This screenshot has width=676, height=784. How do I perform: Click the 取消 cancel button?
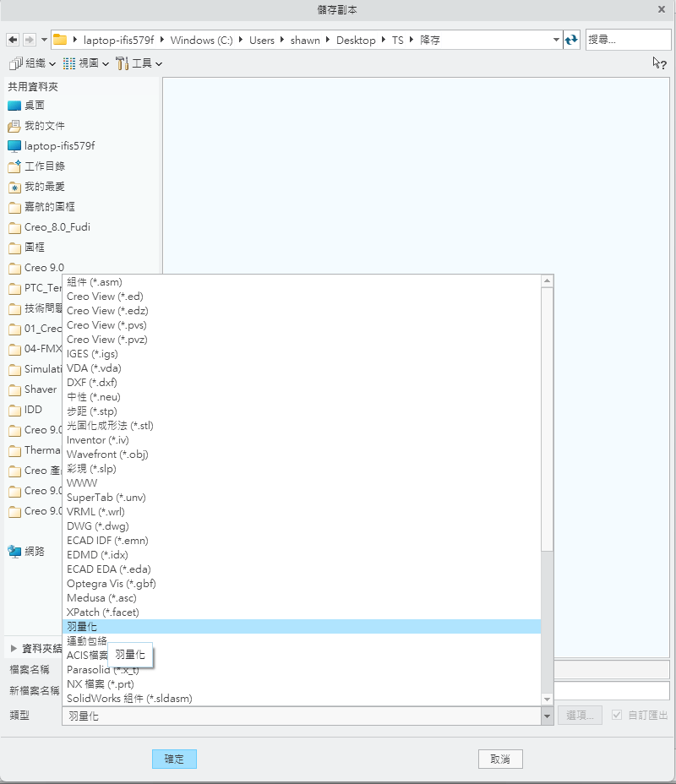click(500, 759)
